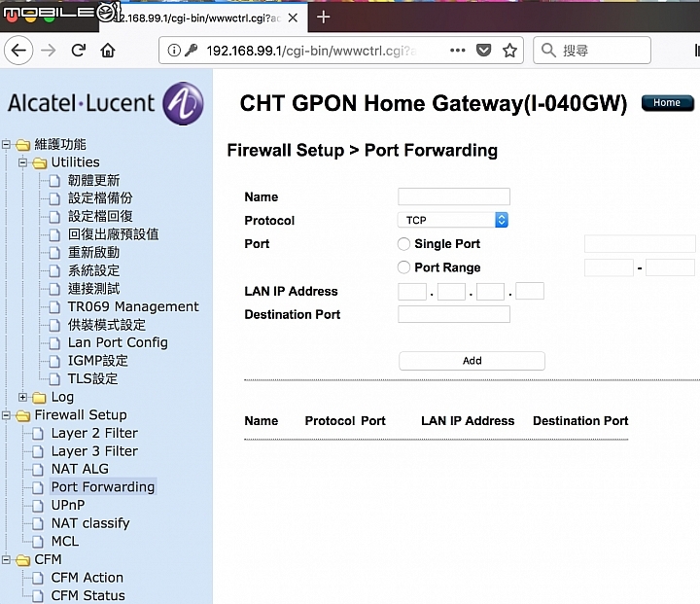The width and height of the screenshot is (700, 604).
Task: Collapse the Firewall Setup tree node
Action: [6, 415]
